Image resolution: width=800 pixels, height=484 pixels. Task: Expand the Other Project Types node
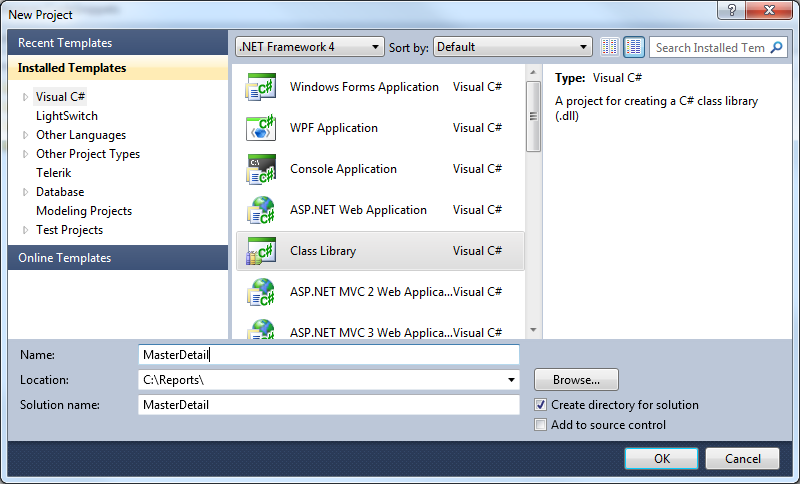pos(25,154)
